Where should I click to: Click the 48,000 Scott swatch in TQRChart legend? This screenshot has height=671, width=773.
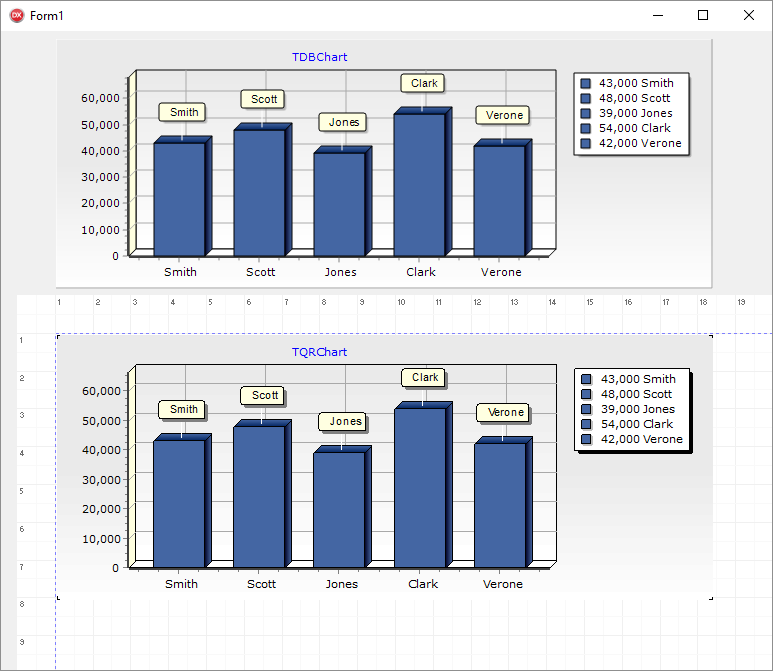pos(586,394)
